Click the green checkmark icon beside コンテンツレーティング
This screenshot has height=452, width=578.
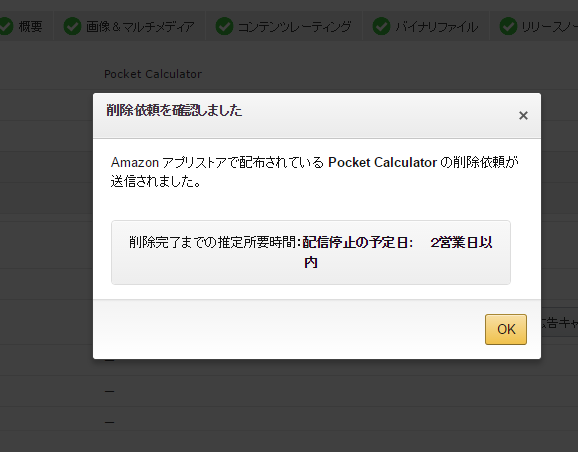tap(224, 26)
